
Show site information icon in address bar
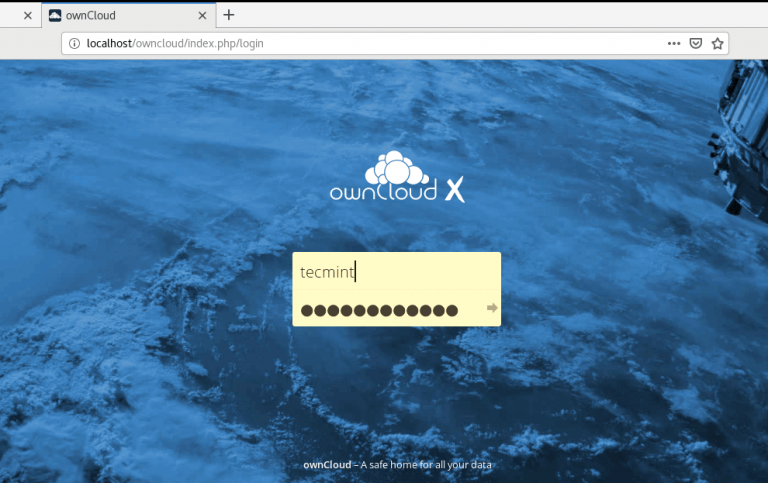74,44
